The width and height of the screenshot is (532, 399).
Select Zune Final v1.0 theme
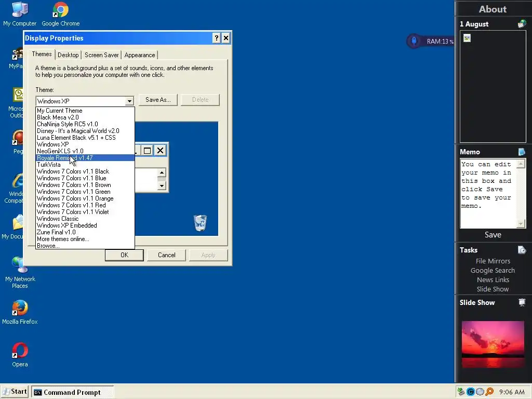(x=85, y=232)
